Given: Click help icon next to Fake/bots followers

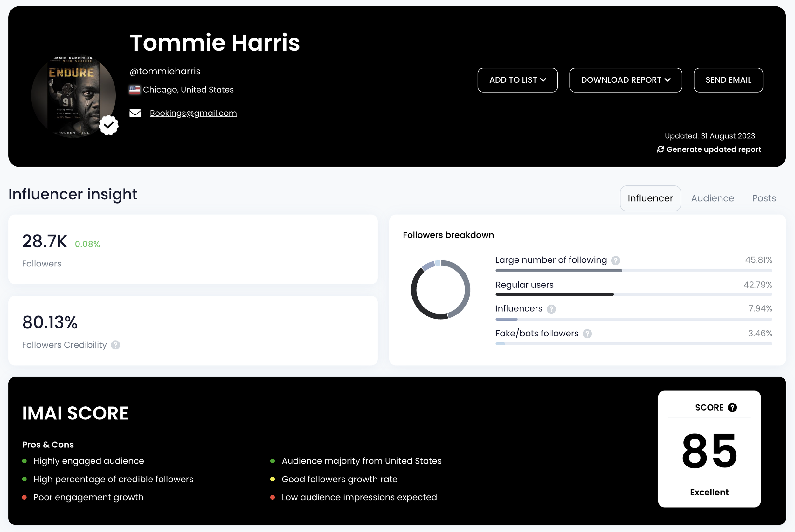Looking at the screenshot, I should click(x=587, y=334).
